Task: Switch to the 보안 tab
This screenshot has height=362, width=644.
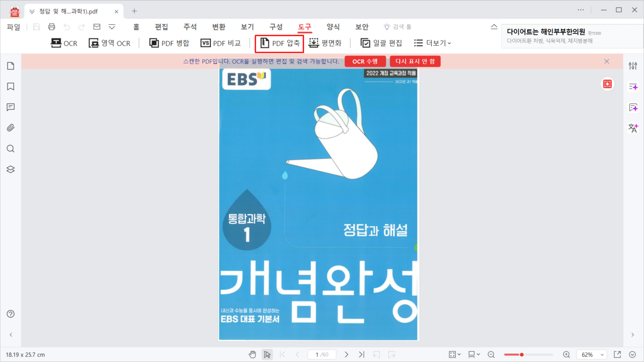Action: [x=362, y=27]
